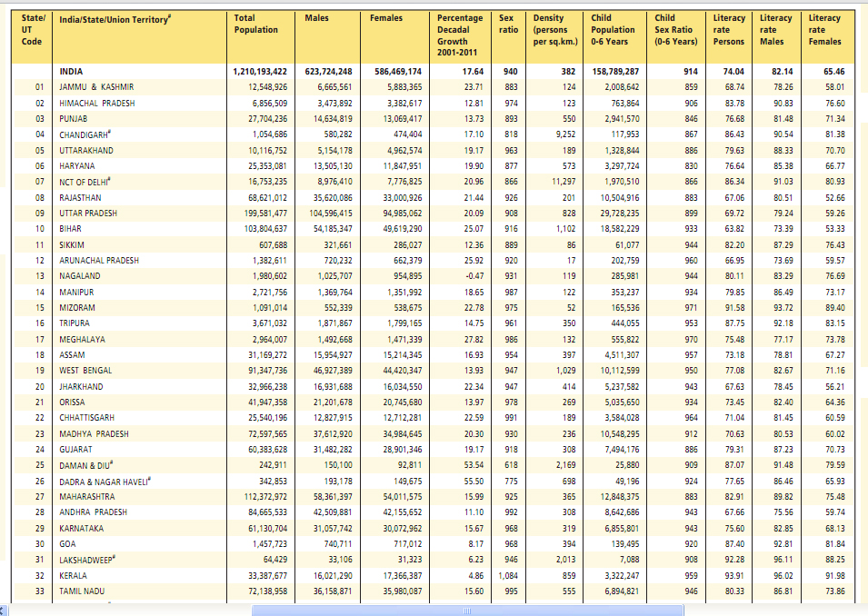Screen dimensions: 868x616
Task: Click Kerala's female literacy rate 91.98
Action: point(834,576)
